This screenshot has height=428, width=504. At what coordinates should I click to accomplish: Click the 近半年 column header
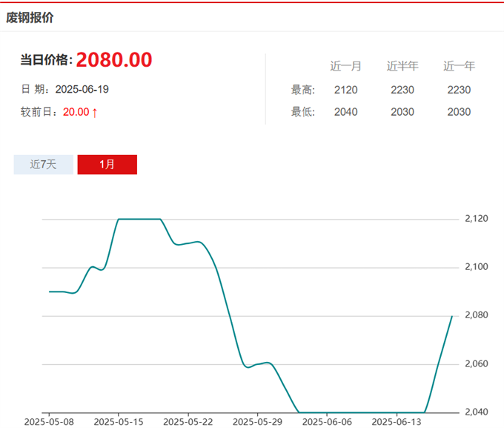click(402, 66)
